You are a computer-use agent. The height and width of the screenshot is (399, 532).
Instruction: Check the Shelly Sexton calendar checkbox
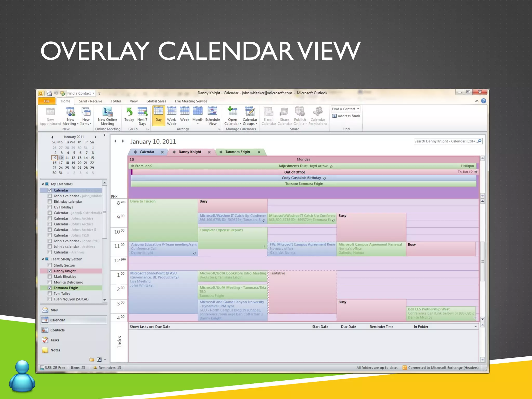(50, 265)
